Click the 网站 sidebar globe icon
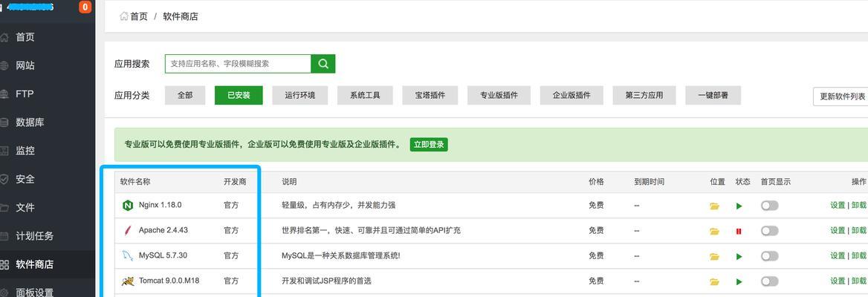Image resolution: width=868 pixels, height=297 pixels. click(x=4, y=65)
